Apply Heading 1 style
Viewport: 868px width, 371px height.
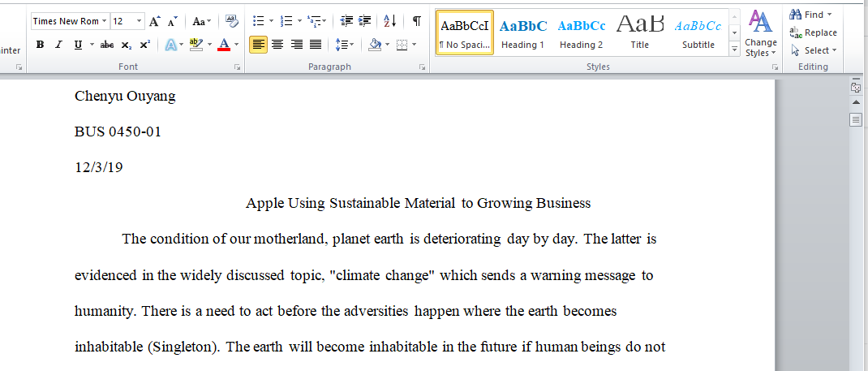(522, 32)
